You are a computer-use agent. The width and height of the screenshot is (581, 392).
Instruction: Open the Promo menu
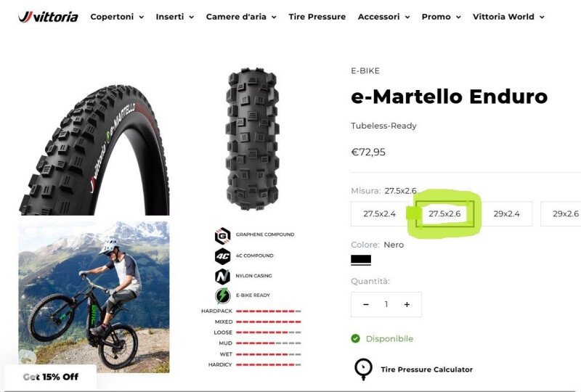click(x=441, y=17)
